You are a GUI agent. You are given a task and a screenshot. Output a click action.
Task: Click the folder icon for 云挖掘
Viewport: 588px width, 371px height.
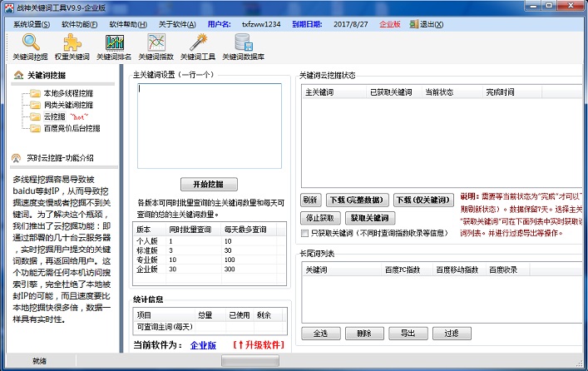coord(35,116)
